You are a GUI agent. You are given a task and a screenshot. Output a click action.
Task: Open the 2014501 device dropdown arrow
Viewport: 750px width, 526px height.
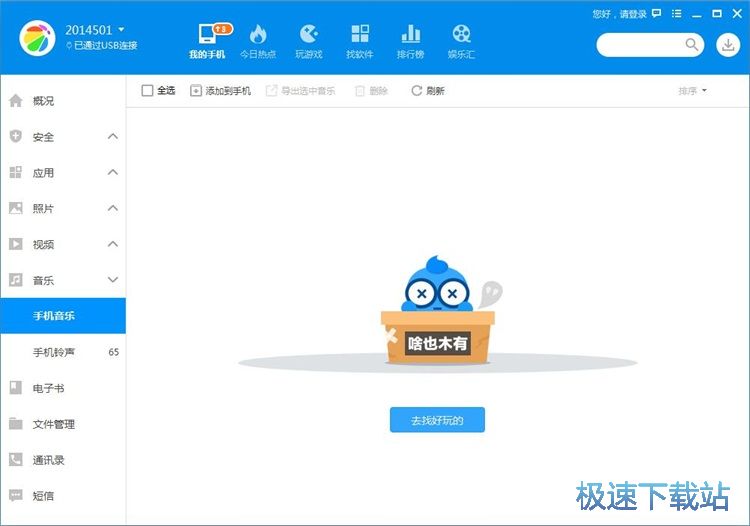(121, 30)
